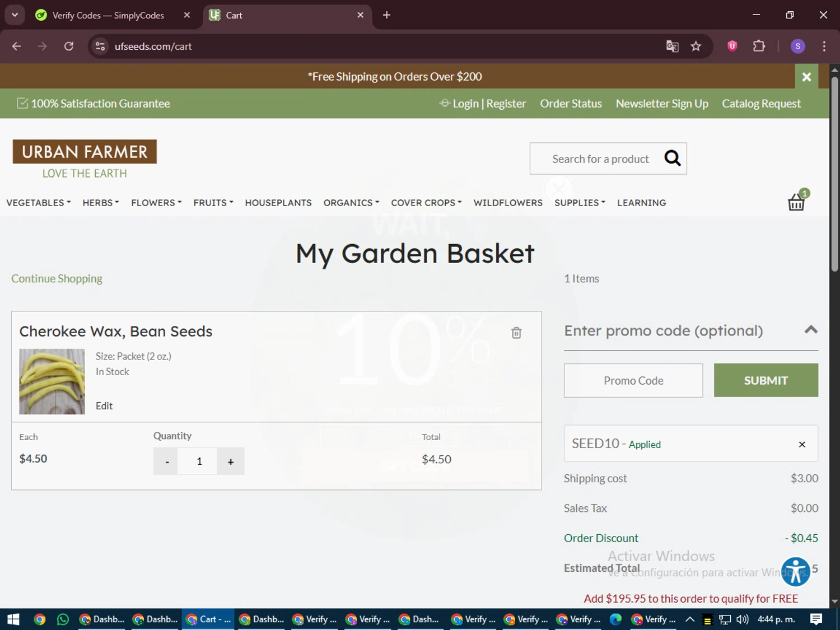This screenshot has width=840, height=630.
Task: Click the taskbar clock 4:44 p. m.
Action: (x=776, y=619)
